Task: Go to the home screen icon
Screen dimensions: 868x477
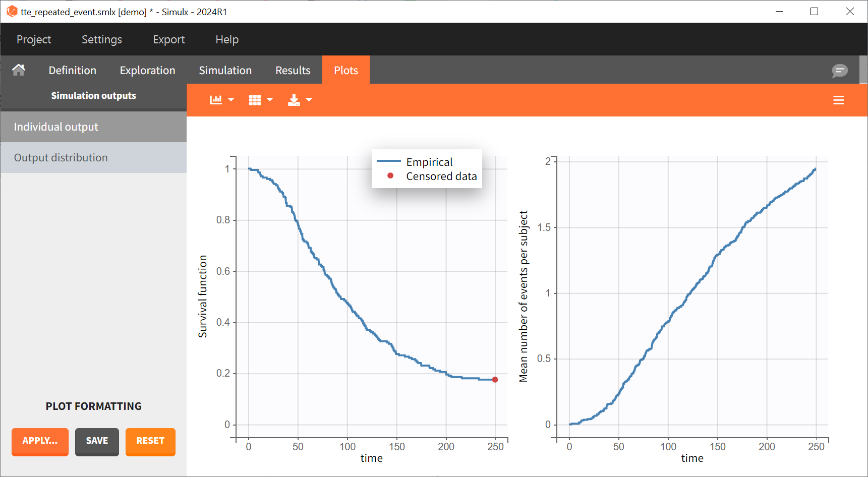Action: [19, 70]
